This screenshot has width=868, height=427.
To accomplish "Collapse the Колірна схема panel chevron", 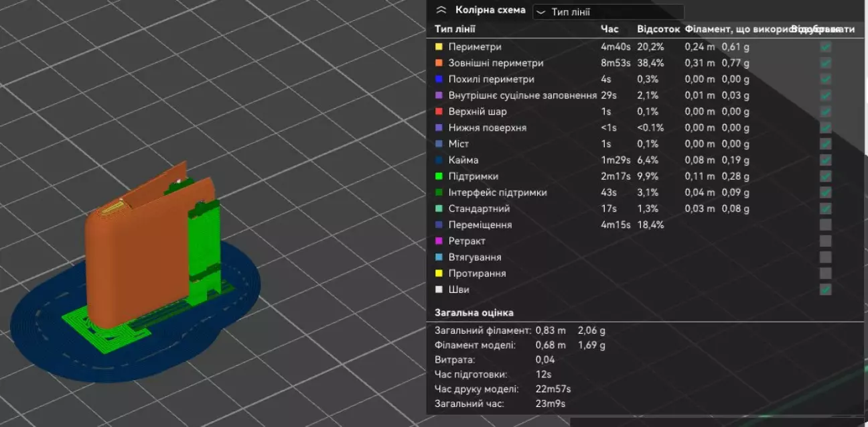I will (441, 10).
